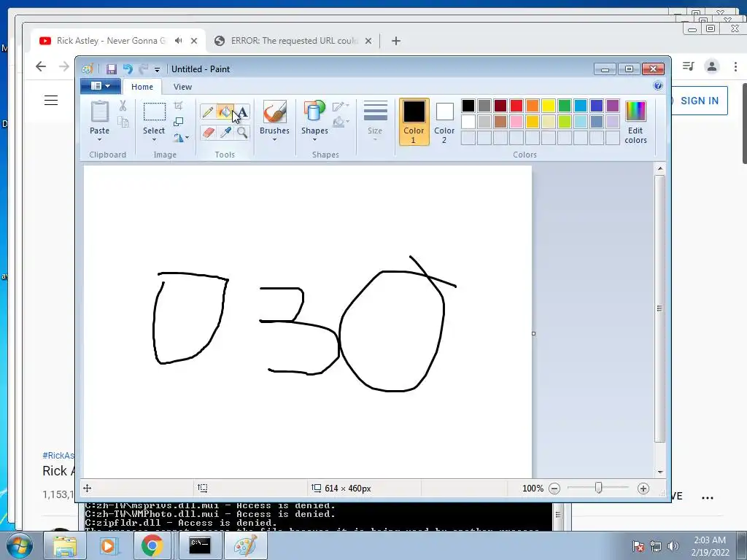Mute the Rick Astley tab speaker icon
Image resolution: width=747 pixels, height=560 pixels.
click(179, 41)
